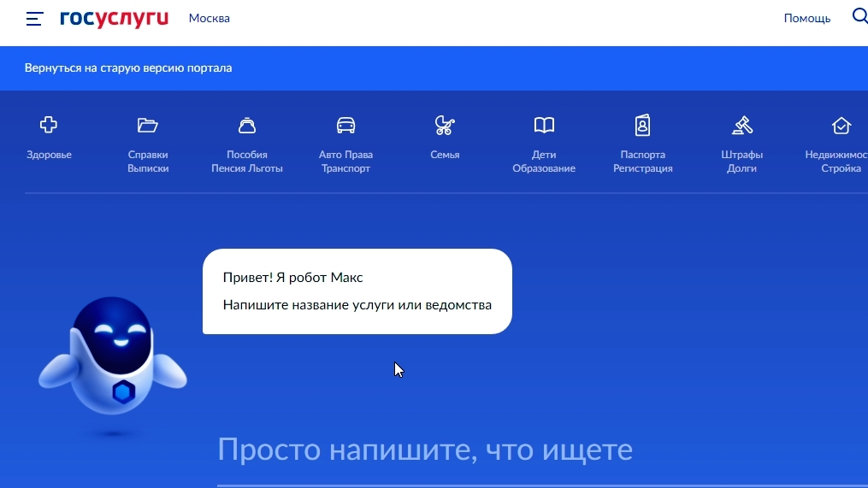
Task: Click the Здоровье category label
Action: tap(49, 156)
